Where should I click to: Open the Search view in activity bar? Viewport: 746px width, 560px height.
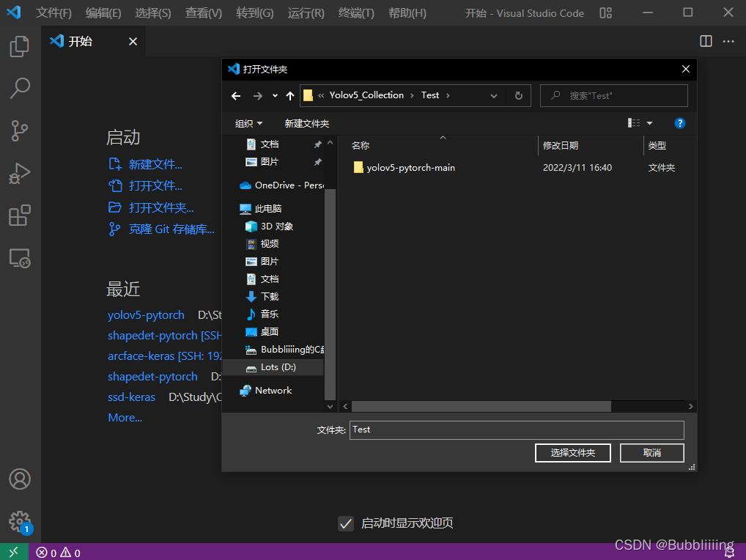(x=20, y=89)
